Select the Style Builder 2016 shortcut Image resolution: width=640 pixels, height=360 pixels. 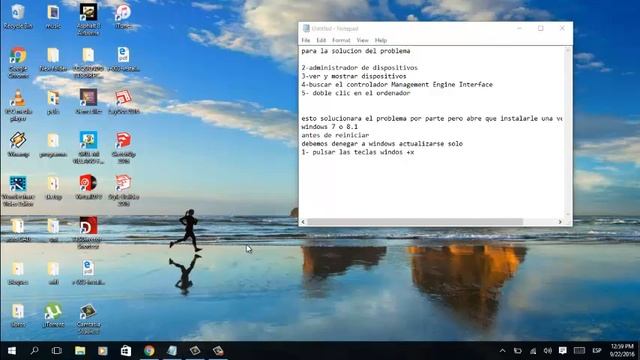pos(124,191)
